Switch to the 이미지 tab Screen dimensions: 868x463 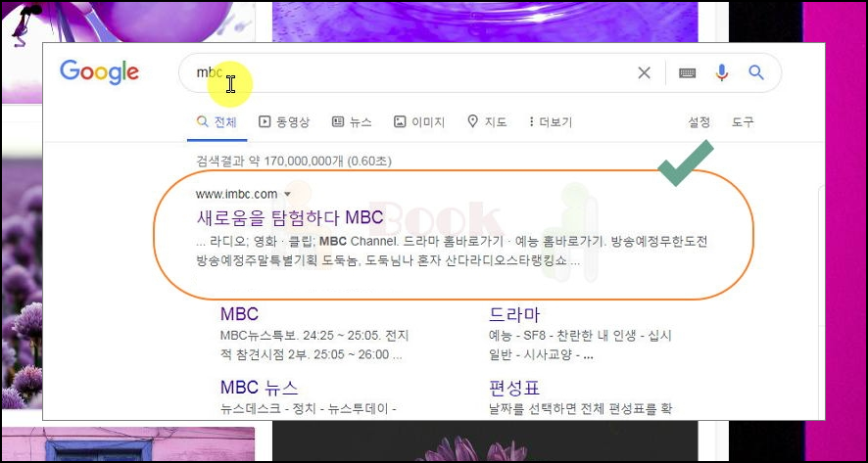(419, 122)
